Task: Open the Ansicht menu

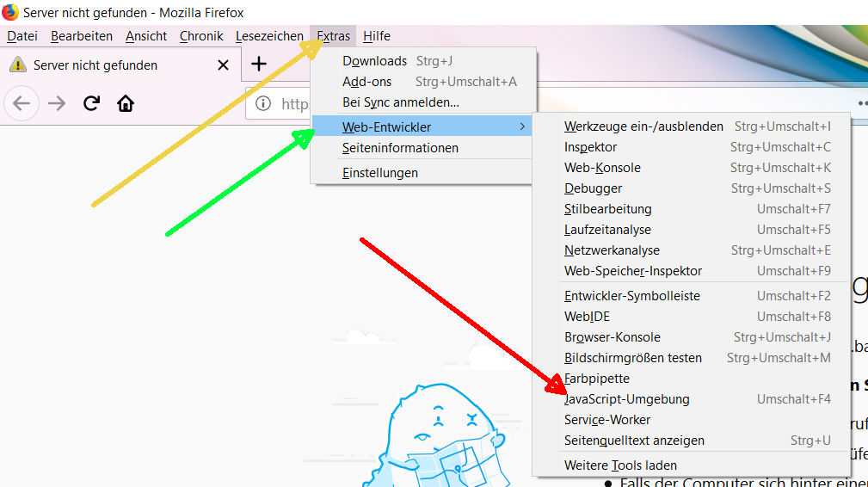Action: [146, 36]
